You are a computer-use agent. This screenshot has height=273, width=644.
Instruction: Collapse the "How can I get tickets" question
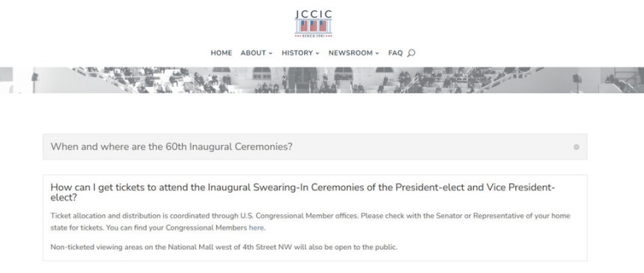tap(303, 193)
